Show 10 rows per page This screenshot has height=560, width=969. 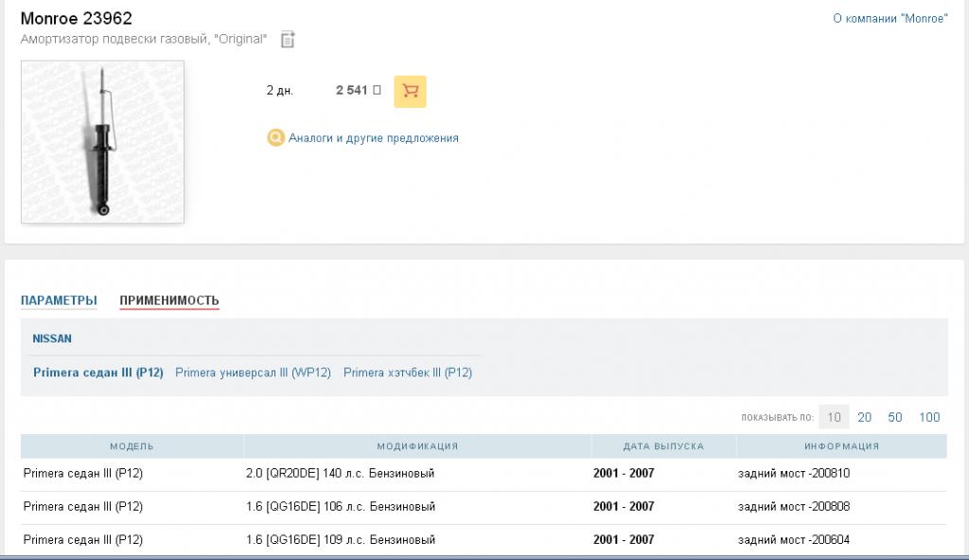(834, 417)
